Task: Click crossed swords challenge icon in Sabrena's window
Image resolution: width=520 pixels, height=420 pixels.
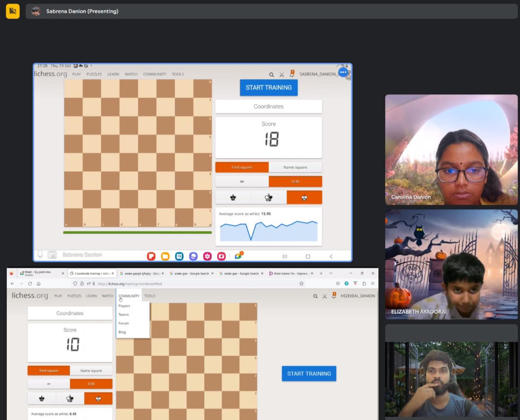Action: (x=282, y=74)
